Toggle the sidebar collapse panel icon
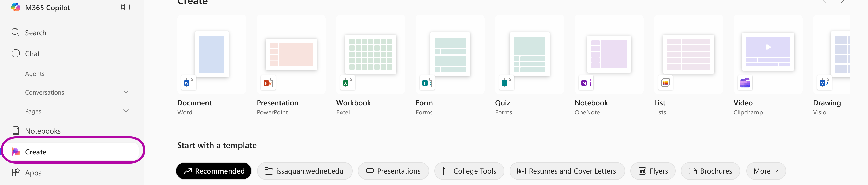The height and width of the screenshot is (185, 868). tap(125, 7)
